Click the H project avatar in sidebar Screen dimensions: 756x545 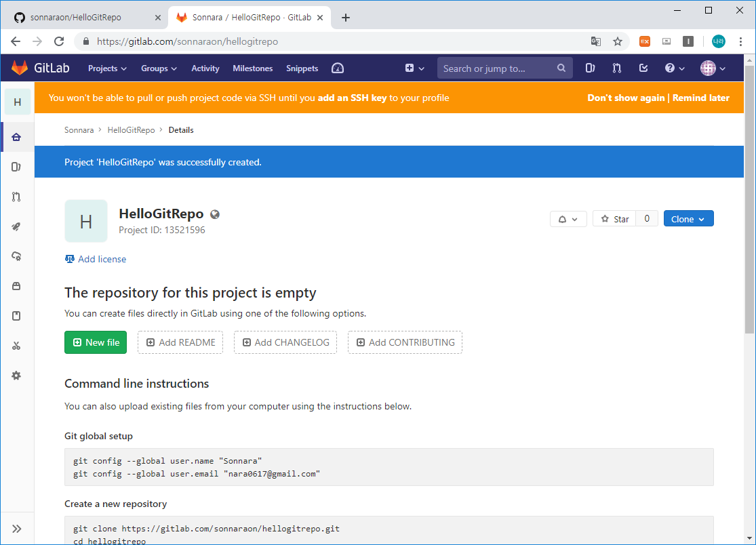point(18,102)
